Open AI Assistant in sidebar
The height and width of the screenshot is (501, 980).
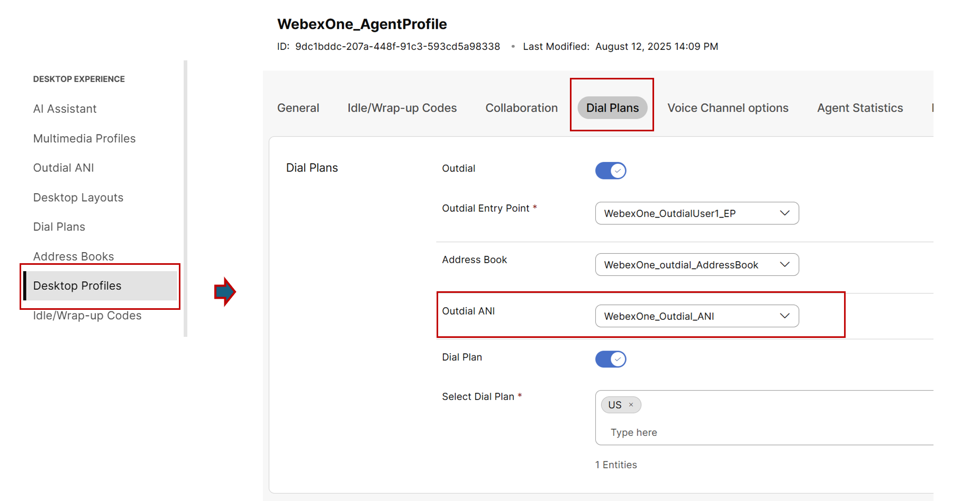point(65,109)
